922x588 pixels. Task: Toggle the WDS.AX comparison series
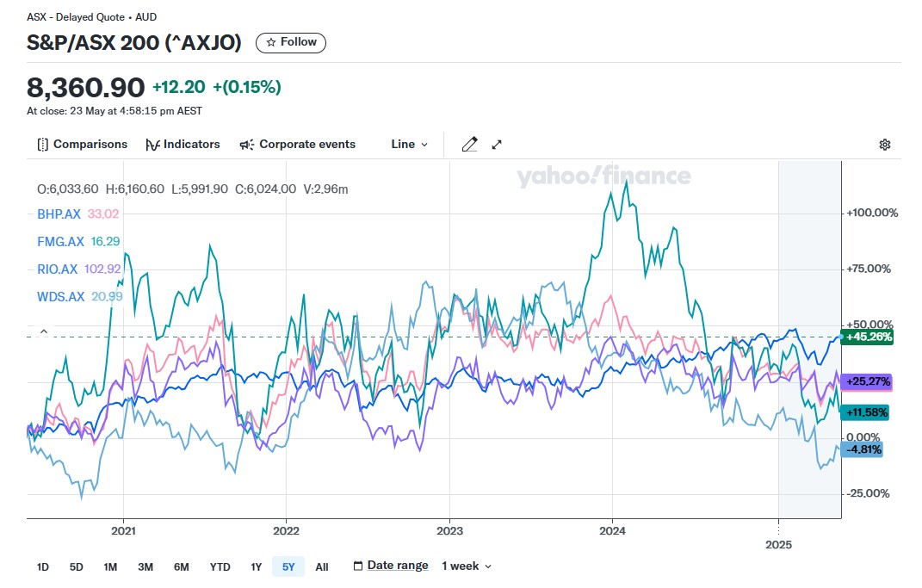click(61, 297)
